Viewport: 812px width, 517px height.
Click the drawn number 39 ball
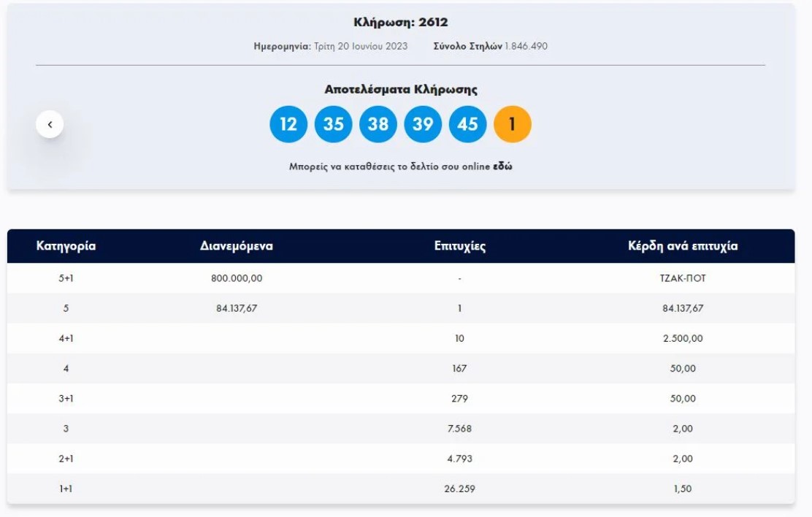pyautogui.click(x=424, y=123)
